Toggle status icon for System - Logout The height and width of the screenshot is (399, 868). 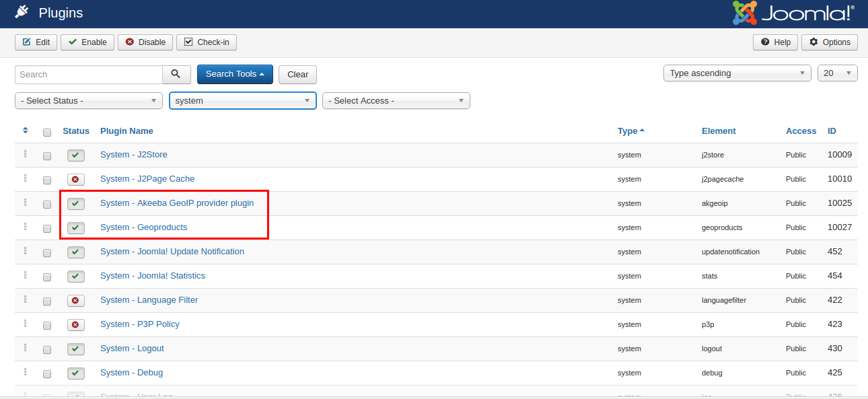tap(75, 349)
